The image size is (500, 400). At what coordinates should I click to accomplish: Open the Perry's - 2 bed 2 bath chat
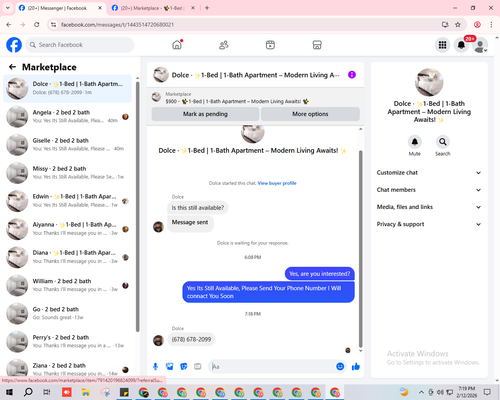click(68, 342)
